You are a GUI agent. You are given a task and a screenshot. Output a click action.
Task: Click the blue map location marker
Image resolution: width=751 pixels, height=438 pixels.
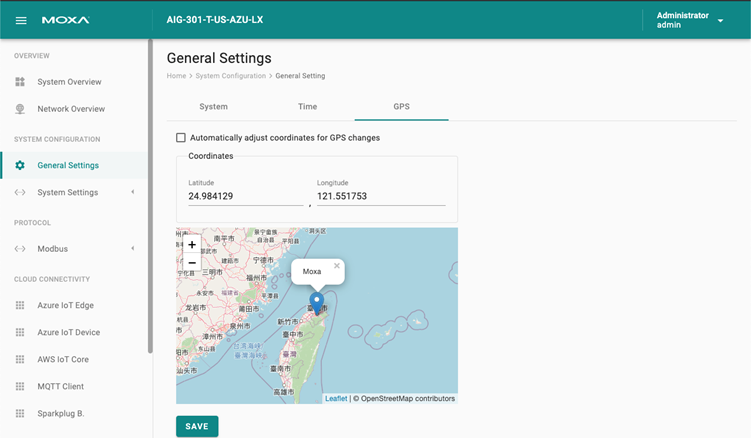click(317, 303)
